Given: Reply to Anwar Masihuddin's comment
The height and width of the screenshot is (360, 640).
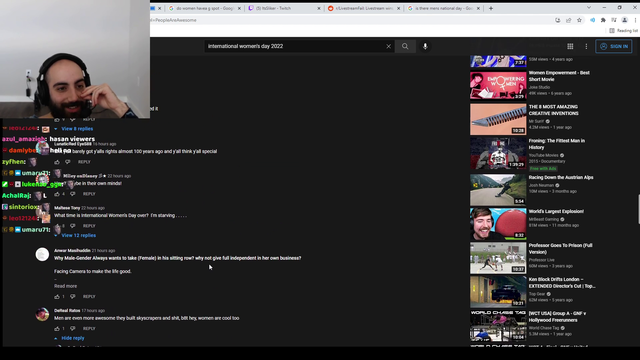Looking at the screenshot, I should [89, 297].
